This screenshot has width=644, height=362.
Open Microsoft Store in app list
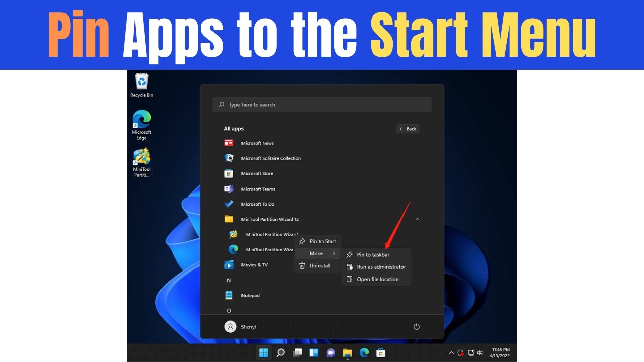(249, 173)
